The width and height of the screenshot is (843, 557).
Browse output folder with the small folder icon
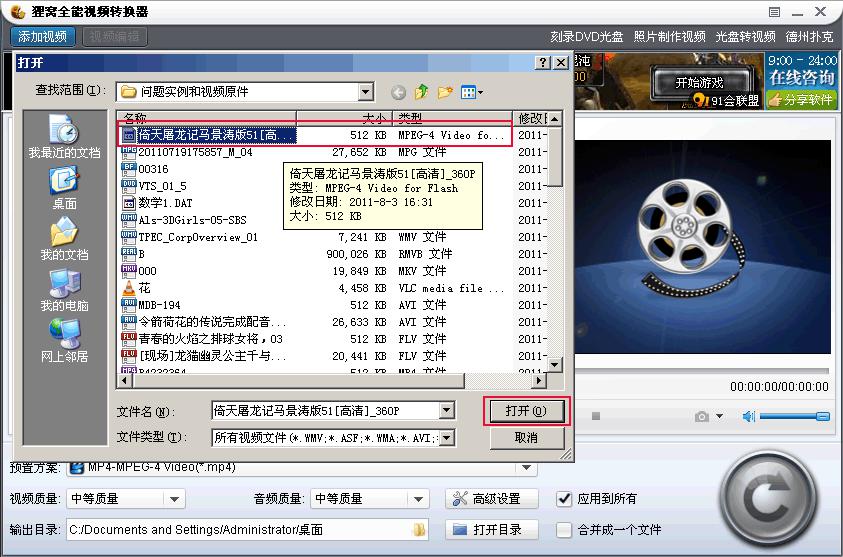point(419,529)
